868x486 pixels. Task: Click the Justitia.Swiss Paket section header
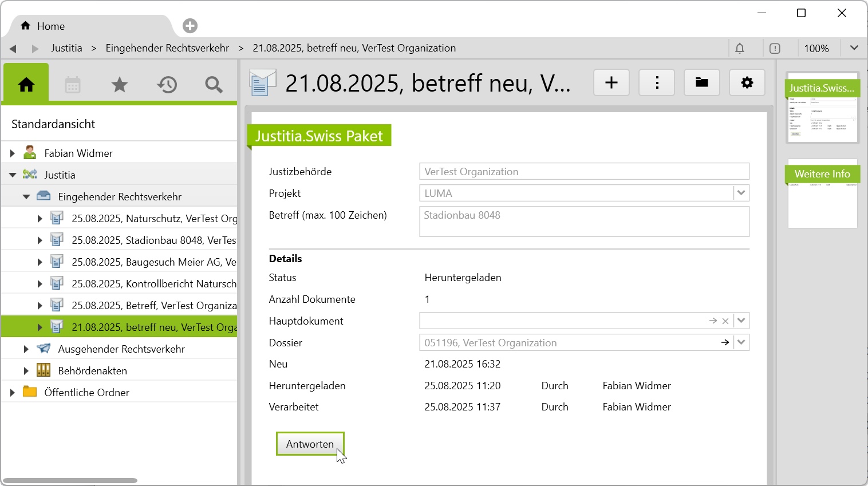[x=319, y=136]
